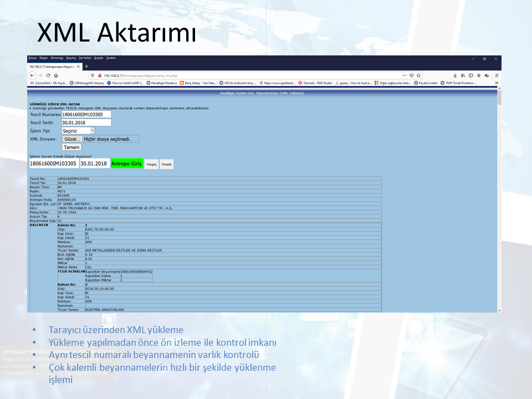Bookmark this page with the star icon

(419, 75)
